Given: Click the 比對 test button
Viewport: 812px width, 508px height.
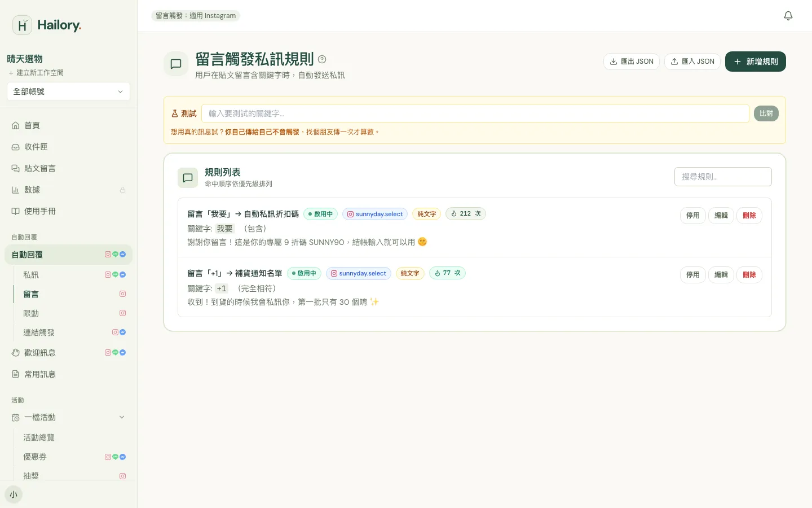Looking at the screenshot, I should [x=766, y=113].
